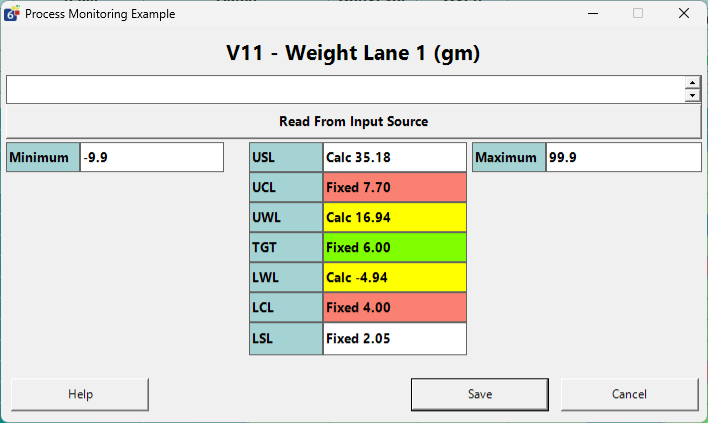The height and width of the screenshot is (423, 708).
Task: Select the yellow UWL cell Calc 16.94
Action: pos(395,217)
